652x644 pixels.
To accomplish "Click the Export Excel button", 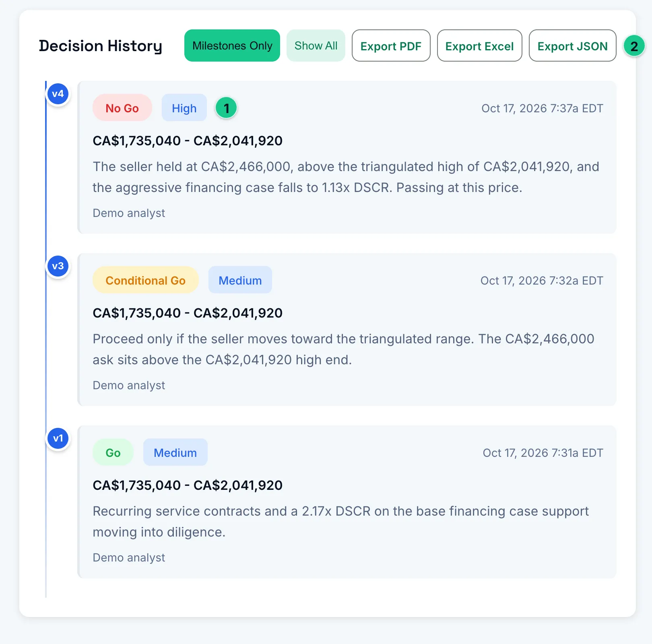I will [480, 45].
